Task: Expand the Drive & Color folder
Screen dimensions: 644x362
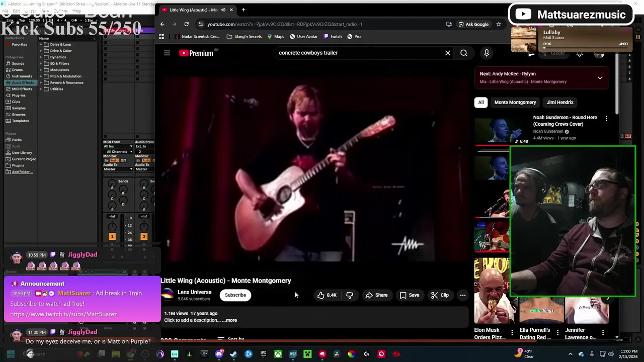Action: coord(41,51)
